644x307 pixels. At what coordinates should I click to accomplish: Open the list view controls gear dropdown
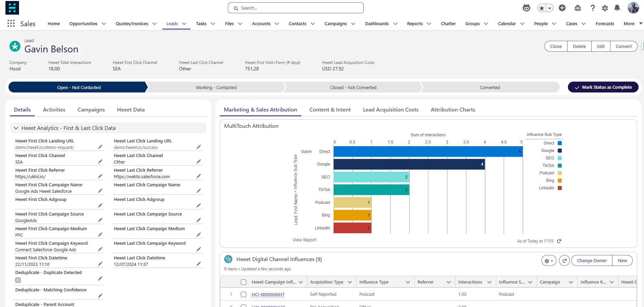pos(549,261)
